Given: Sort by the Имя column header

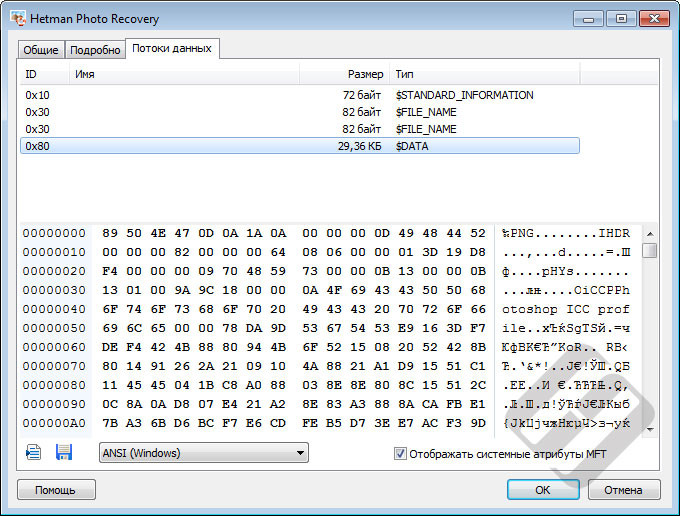Looking at the screenshot, I should (184, 74).
